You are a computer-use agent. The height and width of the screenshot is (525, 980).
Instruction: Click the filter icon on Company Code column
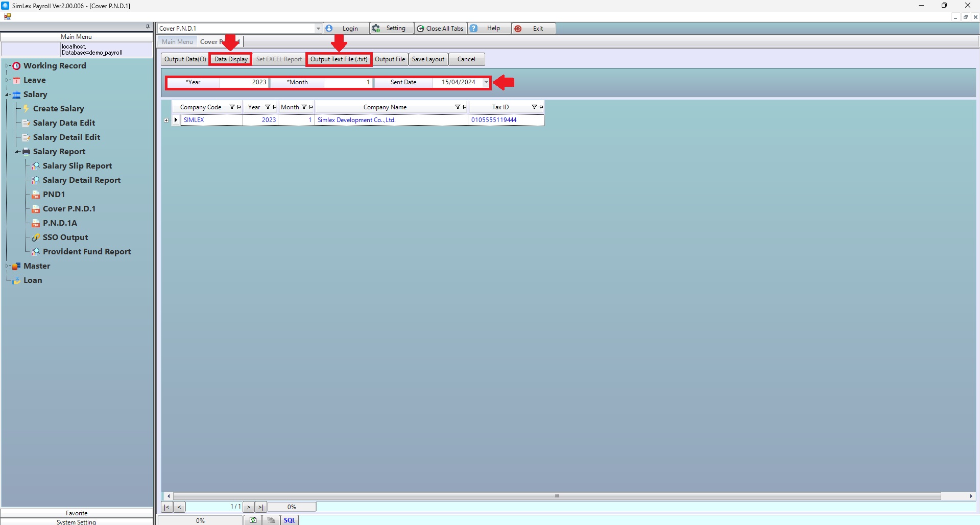[232, 107]
